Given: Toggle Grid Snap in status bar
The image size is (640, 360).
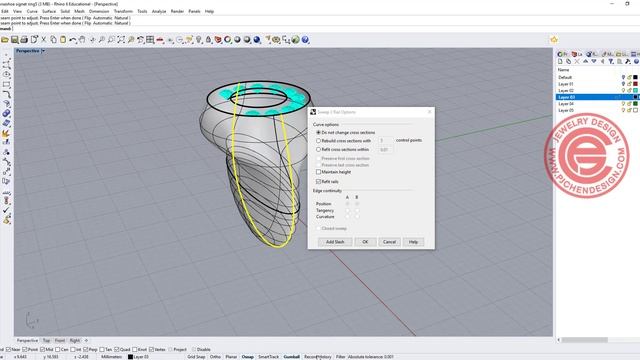Looking at the screenshot, I should click(x=196, y=357).
